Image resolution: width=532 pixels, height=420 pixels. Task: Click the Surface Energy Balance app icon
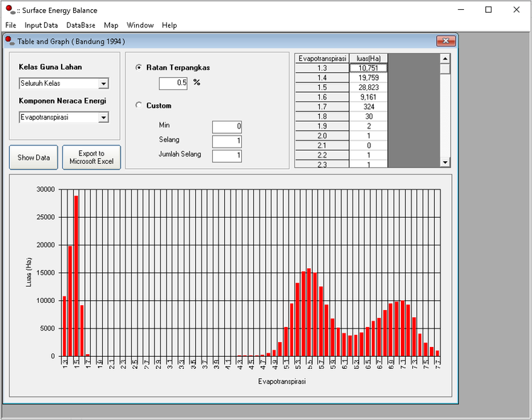[11, 10]
